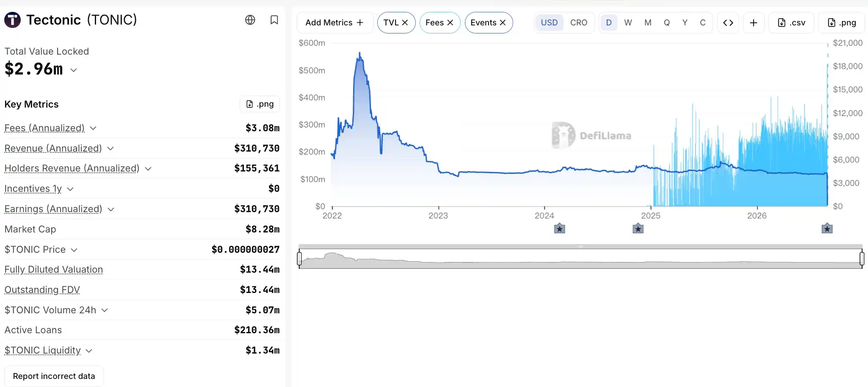Select cumulative C chart view
Viewport: 868px width, 387px height.
[x=703, y=22]
